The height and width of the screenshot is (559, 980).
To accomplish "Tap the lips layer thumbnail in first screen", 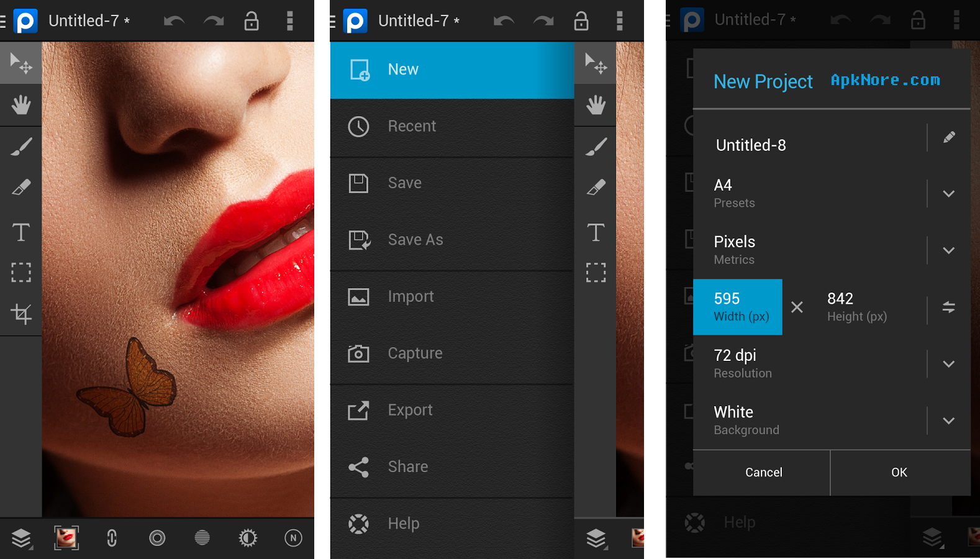I will tap(66, 538).
